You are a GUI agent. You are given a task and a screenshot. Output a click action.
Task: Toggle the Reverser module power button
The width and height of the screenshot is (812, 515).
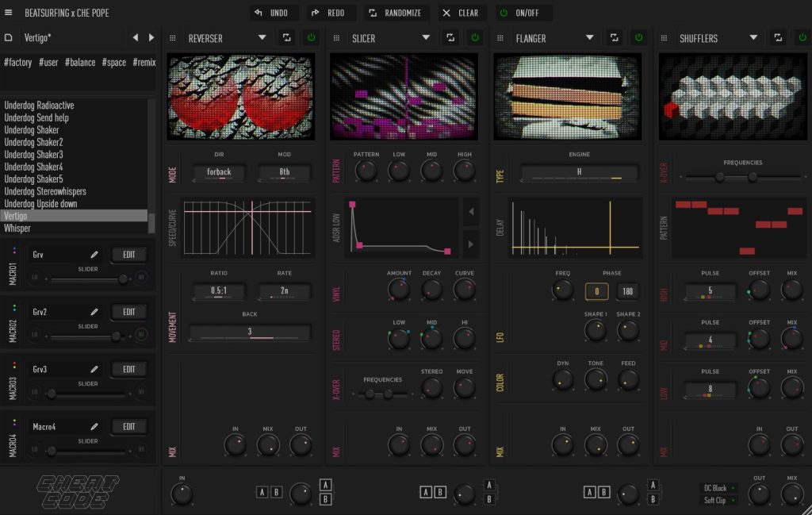click(311, 37)
